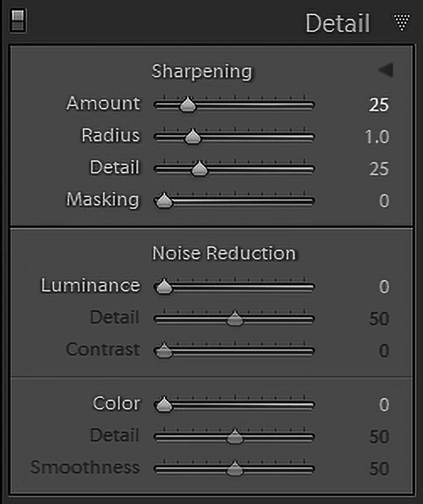The image size is (423, 504).
Task: Select the Amount value field showing 25
Action: point(379,105)
